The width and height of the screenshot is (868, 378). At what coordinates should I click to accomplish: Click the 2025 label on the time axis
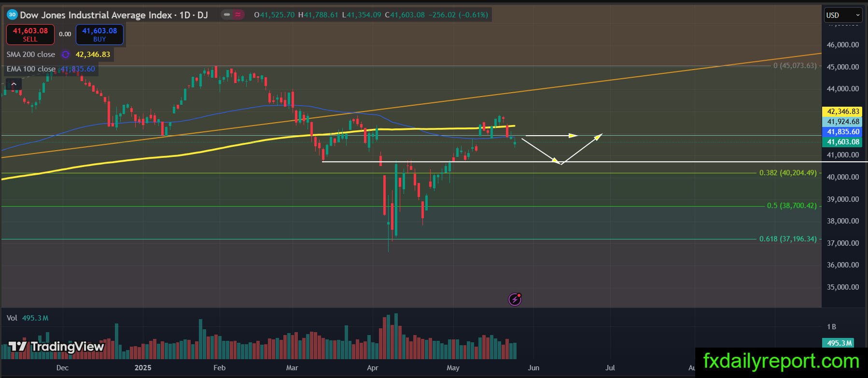[143, 368]
